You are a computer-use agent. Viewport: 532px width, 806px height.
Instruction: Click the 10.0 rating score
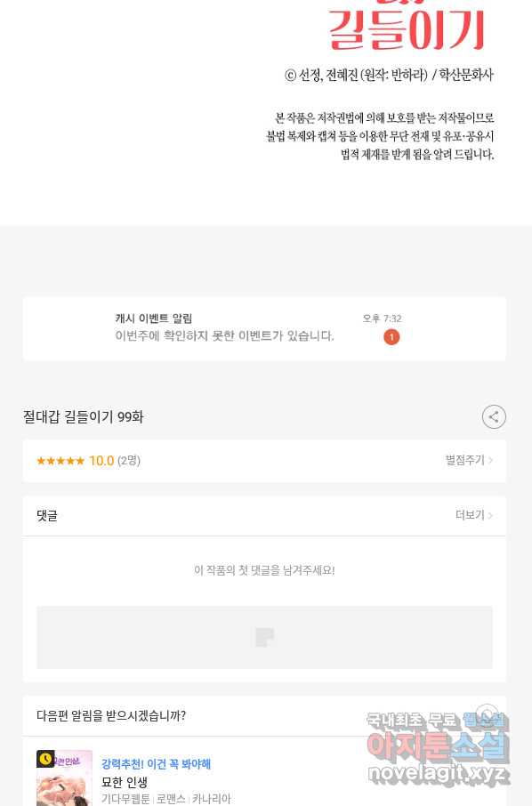(101, 461)
